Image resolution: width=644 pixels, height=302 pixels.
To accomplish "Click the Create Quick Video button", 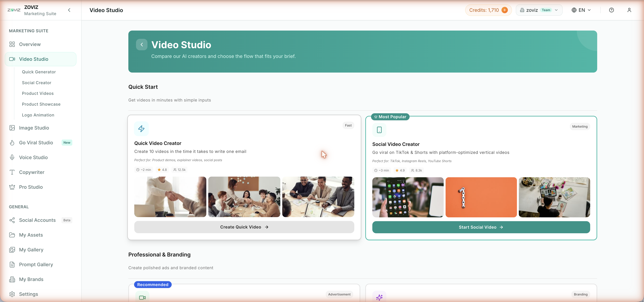I will (244, 227).
